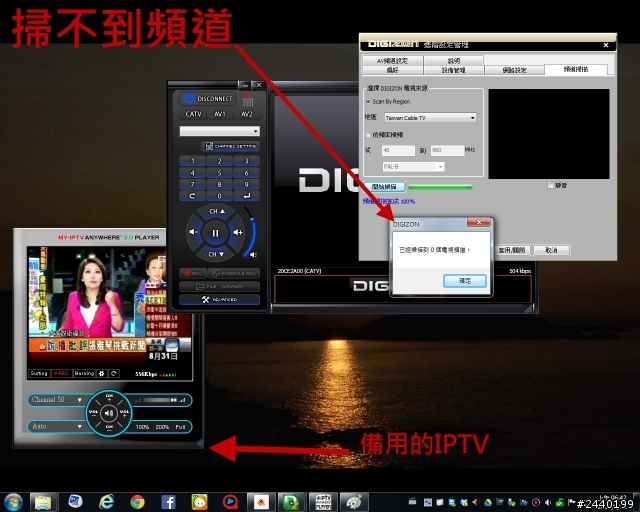The width and height of the screenshot is (640, 512).
Task: Set IPTV player to Full screen
Action: point(180,427)
